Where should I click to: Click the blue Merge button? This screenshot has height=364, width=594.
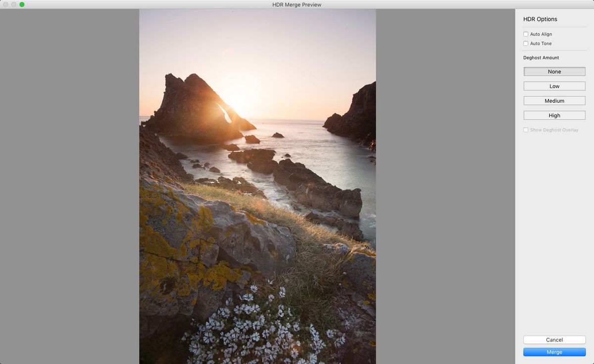[554, 352]
